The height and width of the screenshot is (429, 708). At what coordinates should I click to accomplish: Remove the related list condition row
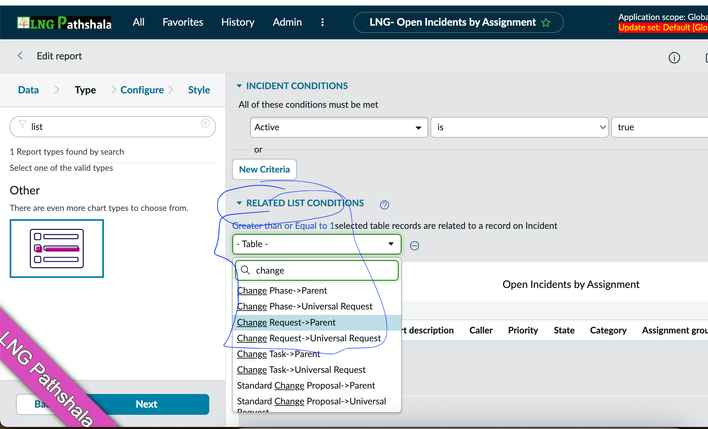coord(414,245)
